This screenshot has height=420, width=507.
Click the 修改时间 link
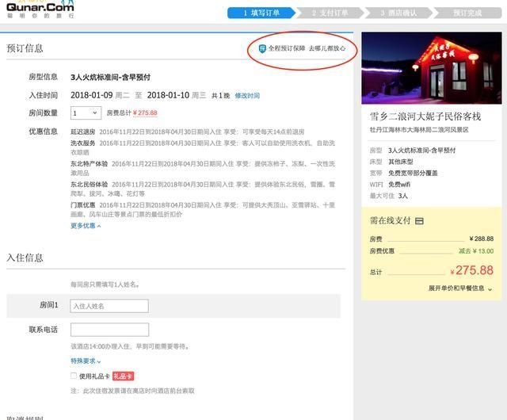pyautogui.click(x=247, y=96)
